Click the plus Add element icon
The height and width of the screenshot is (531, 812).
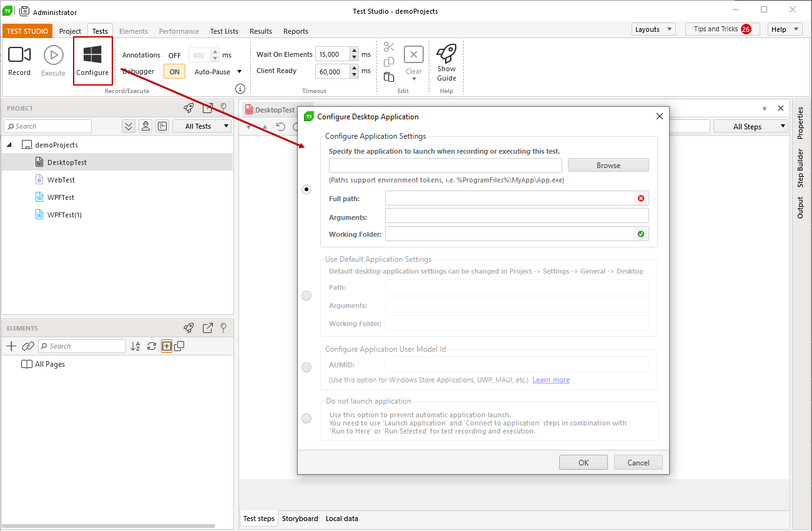pyautogui.click(x=11, y=346)
